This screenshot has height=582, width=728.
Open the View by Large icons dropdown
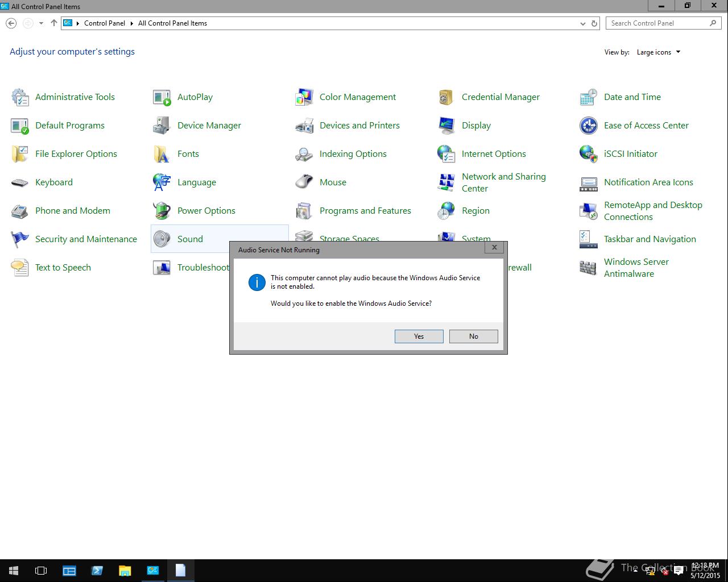point(658,52)
